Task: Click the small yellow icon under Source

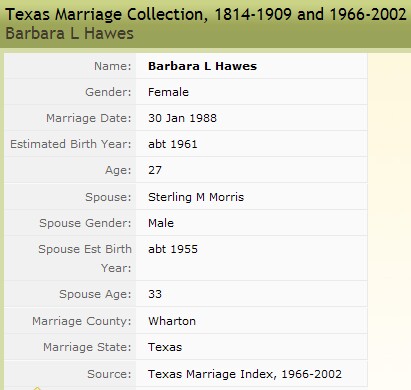Action: 37,388
